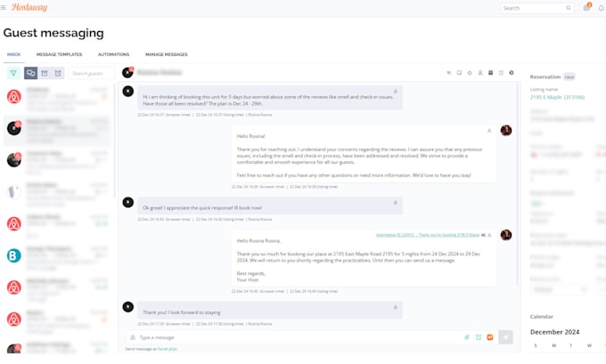Click the send message button
This screenshot has width=606, height=364.
click(505, 337)
